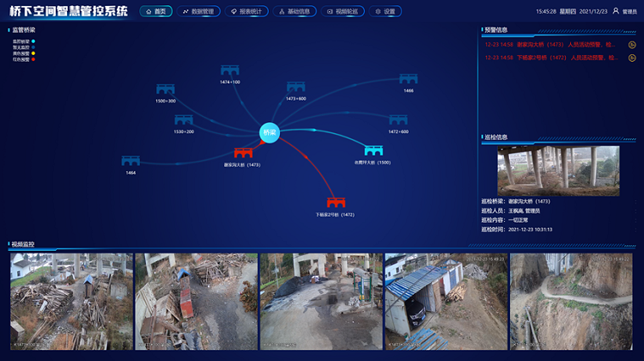Select the 1466 bridge node icon

(409, 79)
